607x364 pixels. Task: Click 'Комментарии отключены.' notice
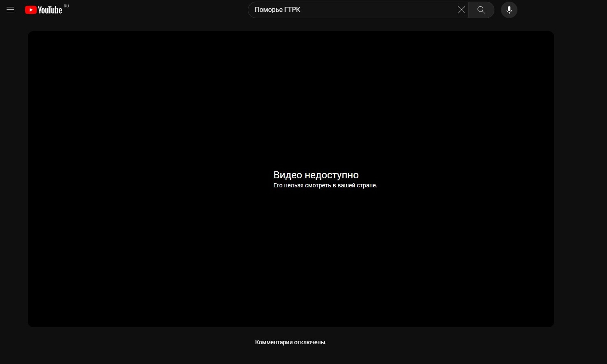(291, 342)
